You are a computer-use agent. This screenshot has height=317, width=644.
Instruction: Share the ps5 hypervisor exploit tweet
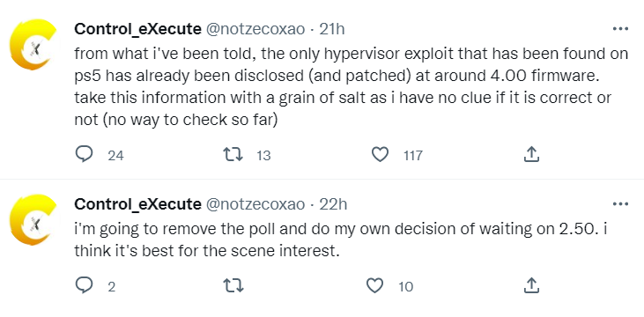click(x=530, y=155)
